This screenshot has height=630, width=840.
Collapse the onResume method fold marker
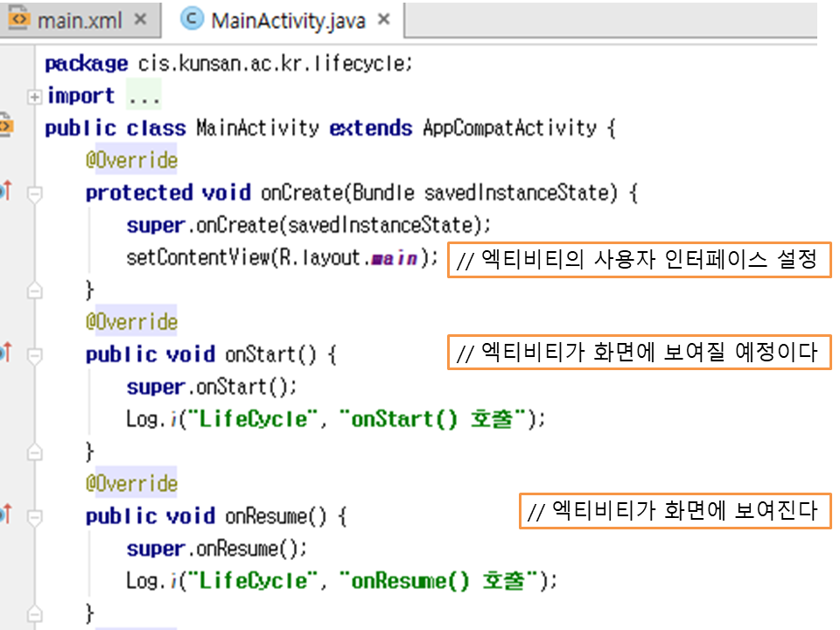[x=34, y=516]
